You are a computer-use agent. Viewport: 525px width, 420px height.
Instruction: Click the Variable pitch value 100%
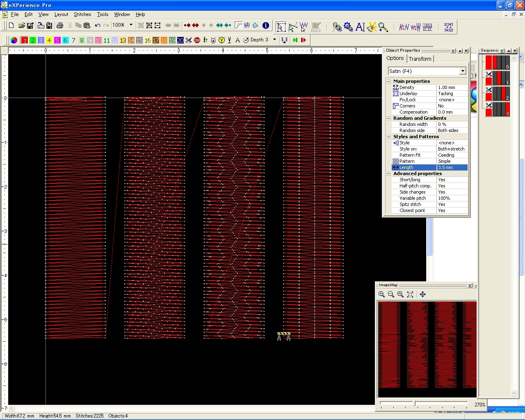(452, 198)
